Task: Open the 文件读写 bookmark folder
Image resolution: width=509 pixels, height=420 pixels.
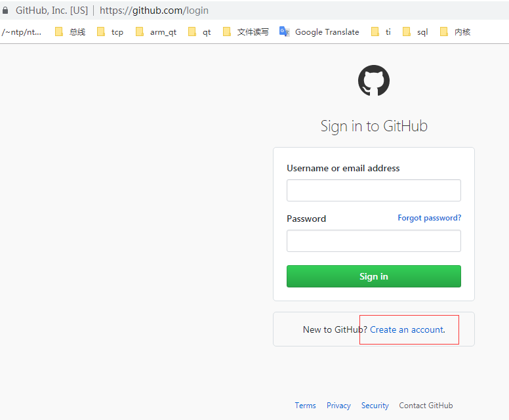Action: (x=246, y=32)
